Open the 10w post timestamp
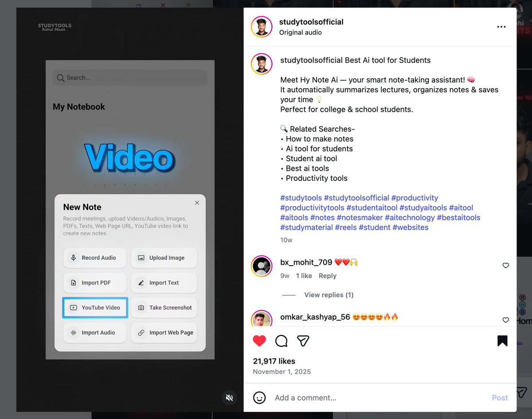 pos(286,240)
